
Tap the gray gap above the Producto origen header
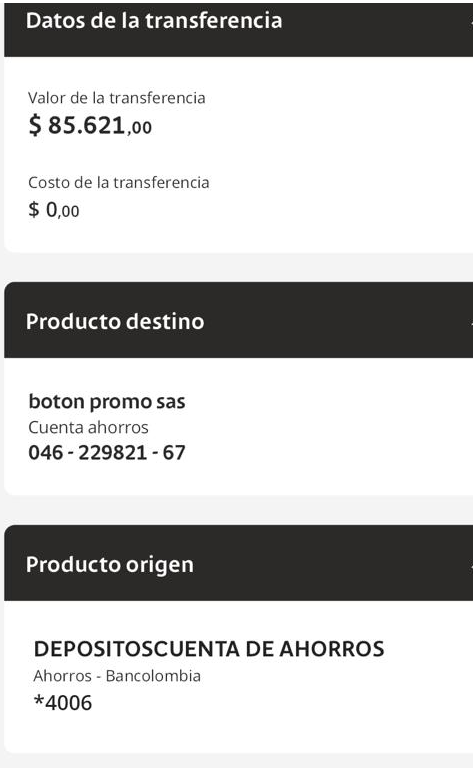(238, 510)
